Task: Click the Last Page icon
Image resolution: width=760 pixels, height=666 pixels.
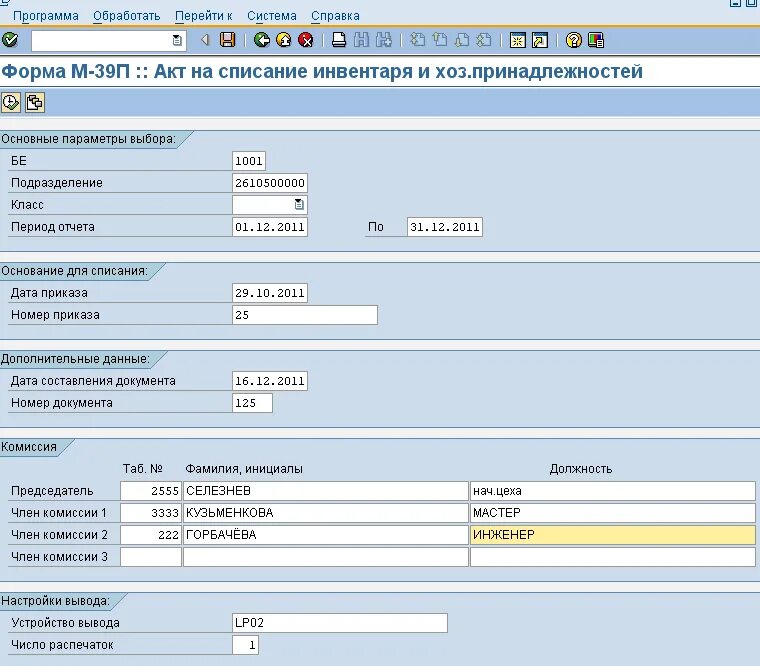Action: 484,40
